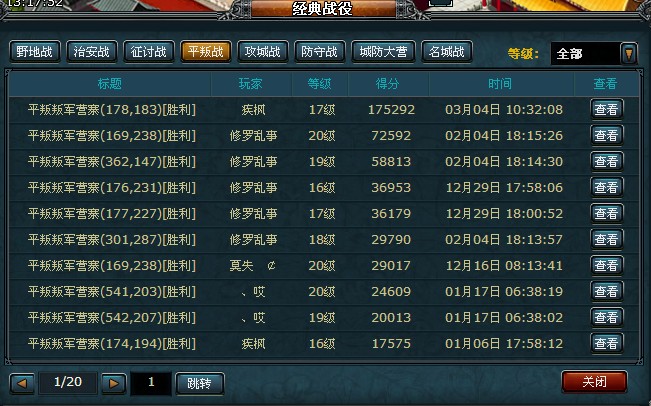Switch to the 城防大营 tab
This screenshot has width=651, height=406.
(383, 52)
